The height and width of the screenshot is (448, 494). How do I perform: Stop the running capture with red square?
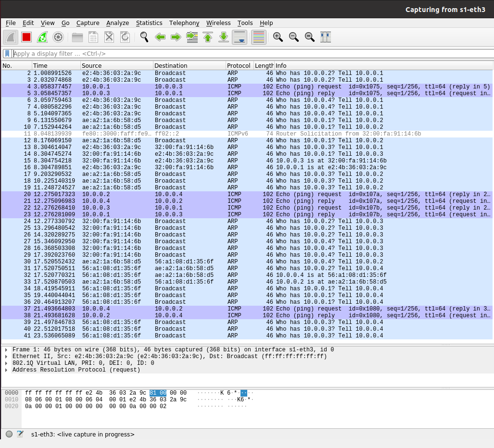[26, 37]
